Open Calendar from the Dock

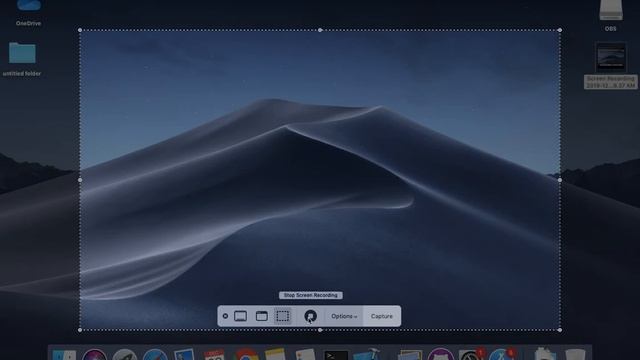pyautogui.click(x=214, y=354)
